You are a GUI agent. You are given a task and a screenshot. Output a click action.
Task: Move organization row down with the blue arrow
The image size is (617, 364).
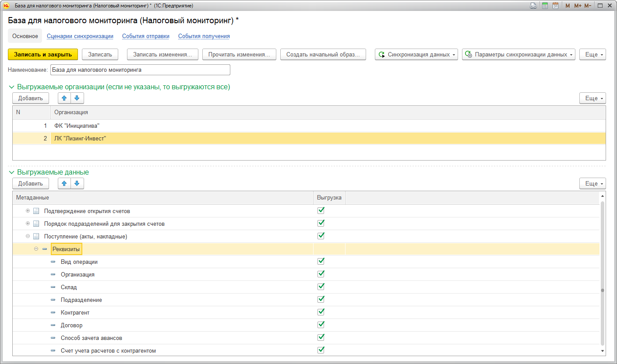click(x=77, y=98)
